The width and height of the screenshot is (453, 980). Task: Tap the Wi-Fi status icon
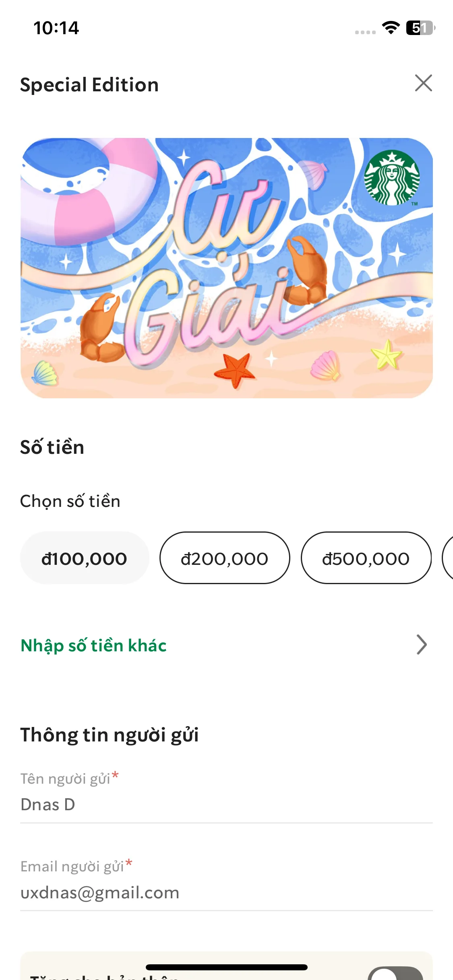point(390,28)
